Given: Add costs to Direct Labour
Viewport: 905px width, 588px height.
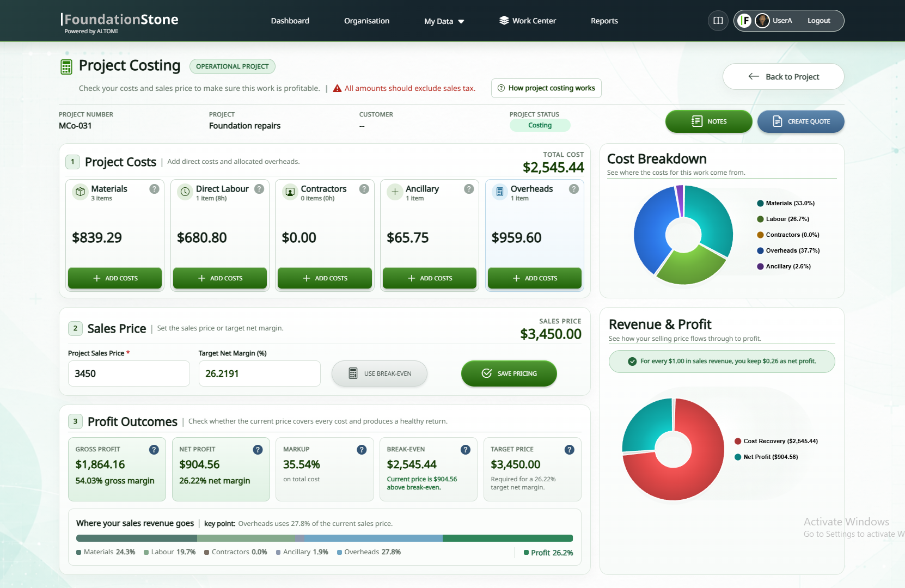Looking at the screenshot, I should (x=220, y=278).
